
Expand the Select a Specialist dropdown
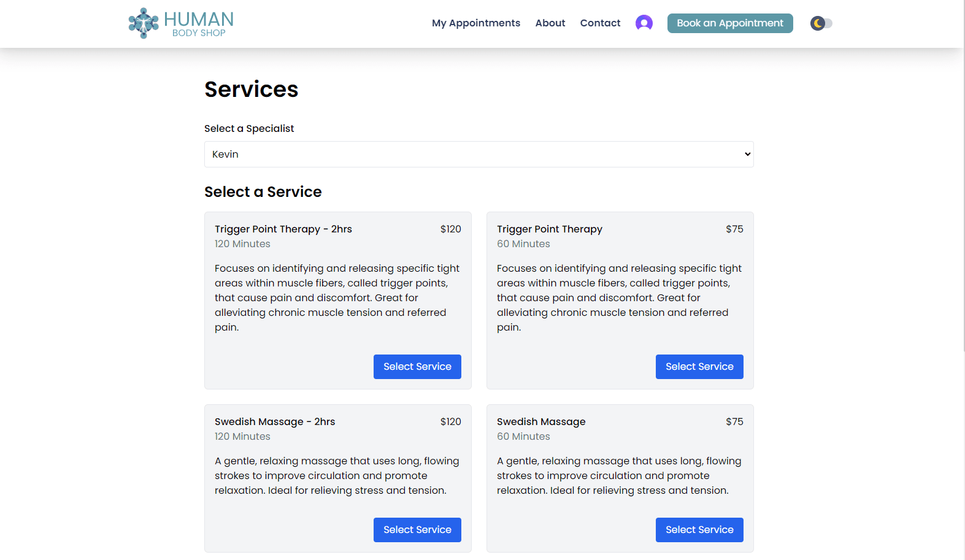point(479,155)
